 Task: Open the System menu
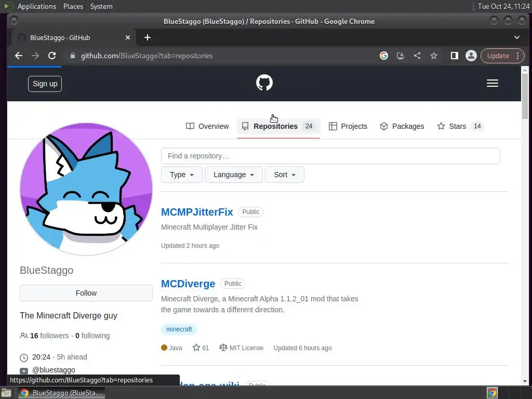(x=101, y=6)
